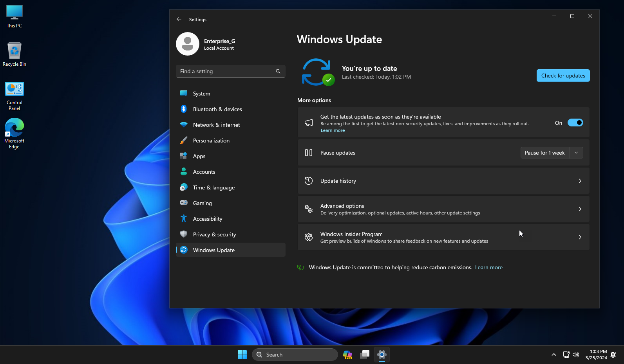The height and width of the screenshot is (364, 624).
Task: Click the Check for updates button
Action: click(563, 76)
